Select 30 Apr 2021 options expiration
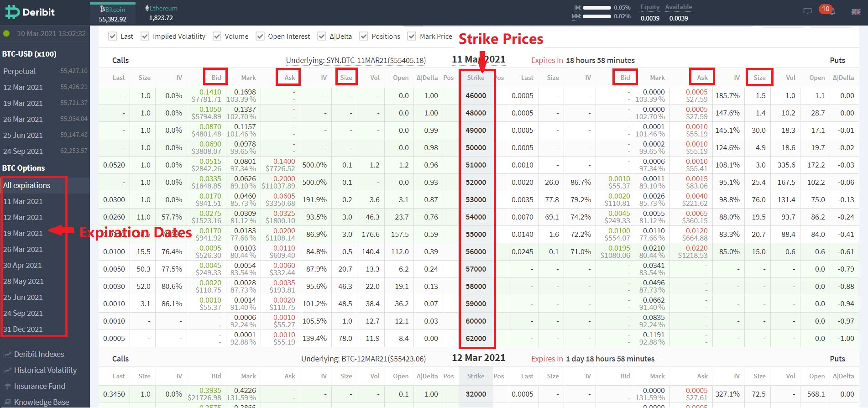The image size is (868, 408). point(22,265)
